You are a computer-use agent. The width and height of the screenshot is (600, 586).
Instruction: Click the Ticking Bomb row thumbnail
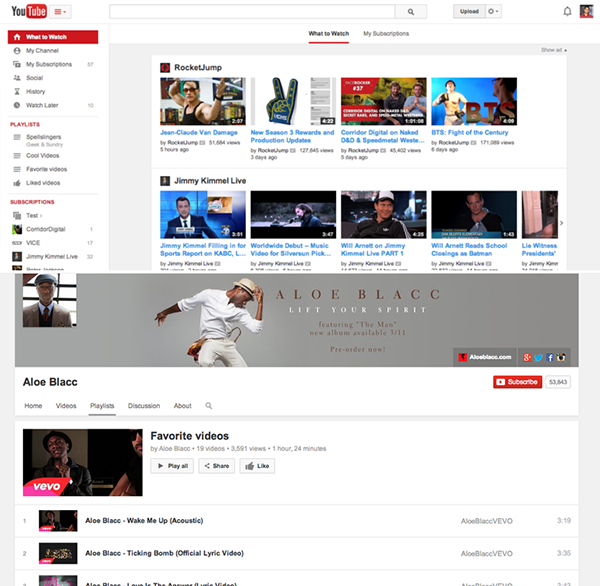tap(58, 553)
